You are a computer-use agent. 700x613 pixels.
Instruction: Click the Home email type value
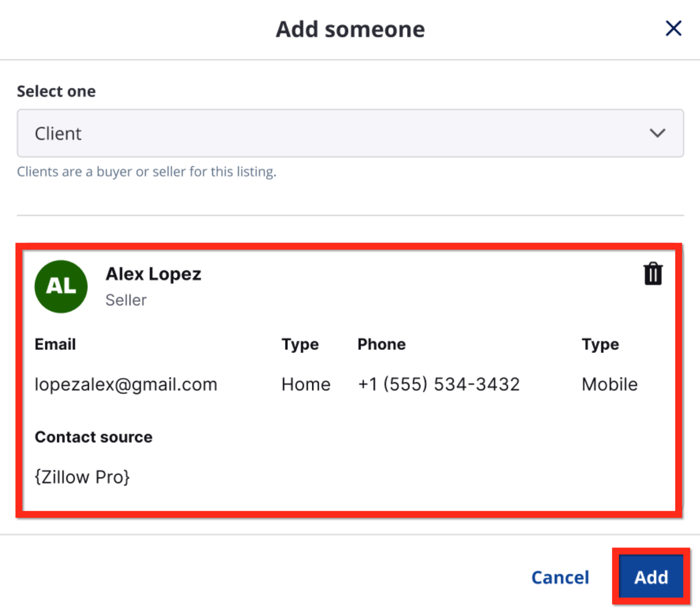pyautogui.click(x=306, y=385)
